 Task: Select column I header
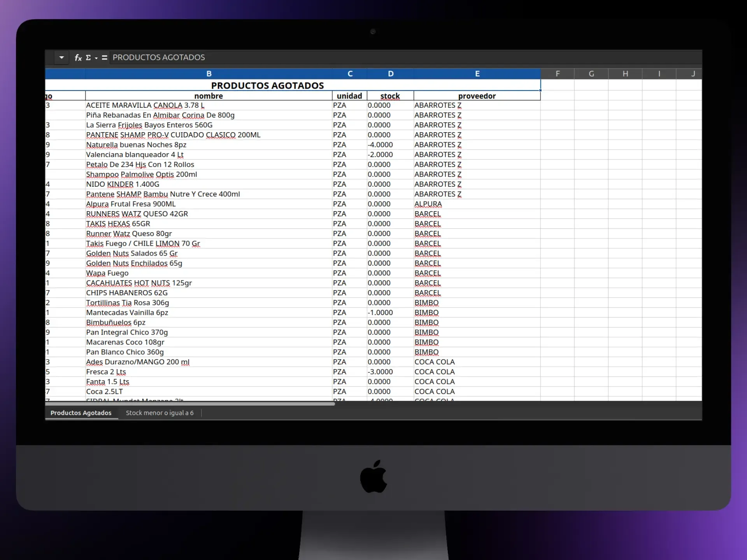(659, 74)
